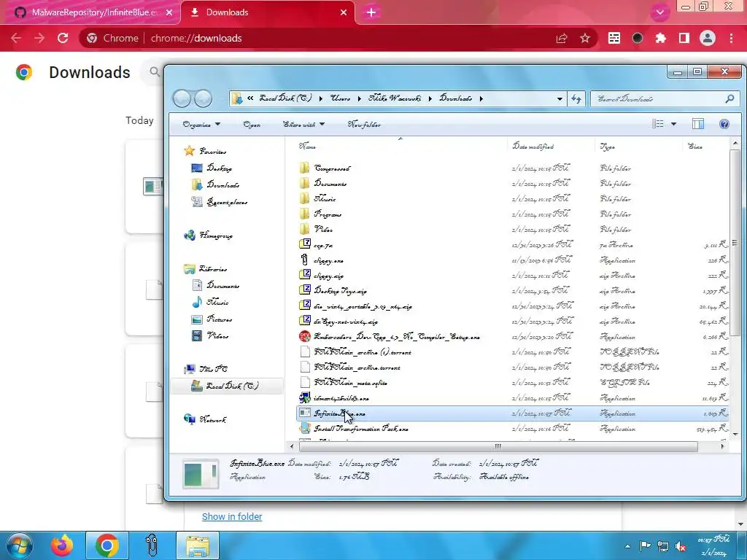Click the Explorer Back navigation button
This screenshot has width=747, height=560.
[x=182, y=98]
